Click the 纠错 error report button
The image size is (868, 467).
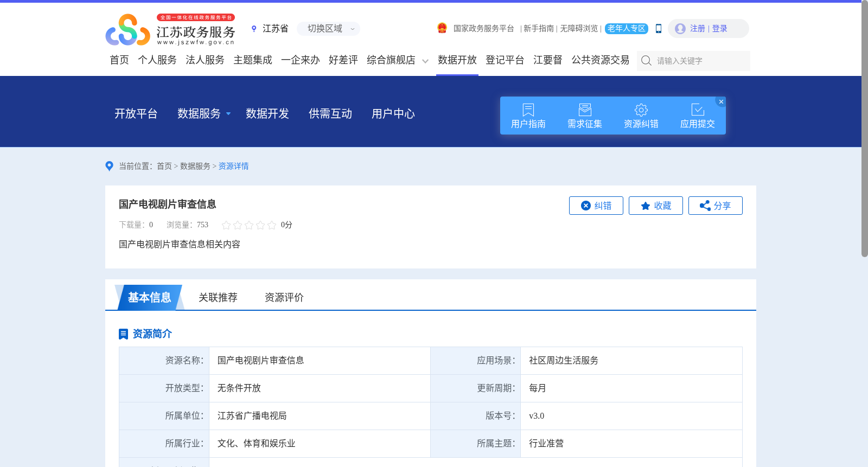tap(596, 206)
